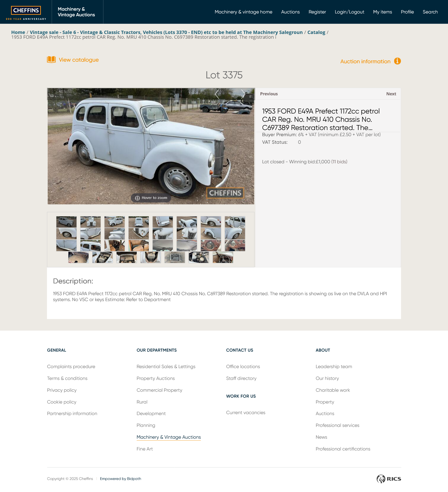Open the Rural department link
This screenshot has height=492, width=448.
(x=142, y=402)
